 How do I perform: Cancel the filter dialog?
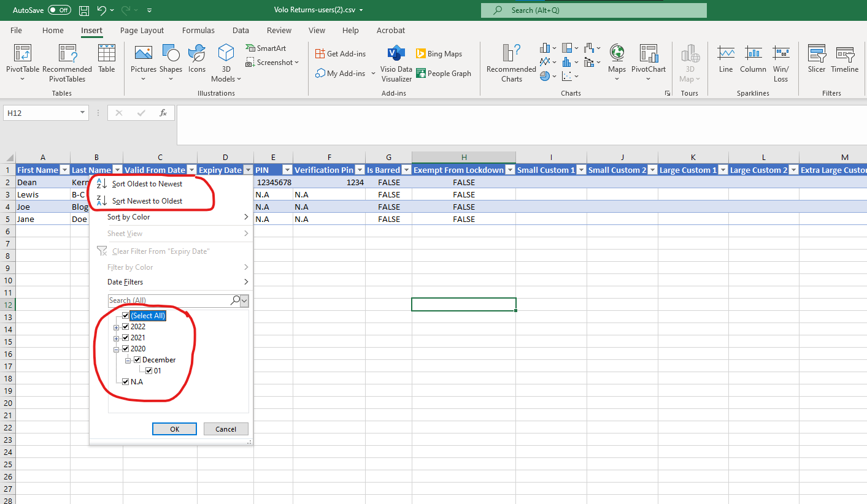pyautogui.click(x=226, y=429)
